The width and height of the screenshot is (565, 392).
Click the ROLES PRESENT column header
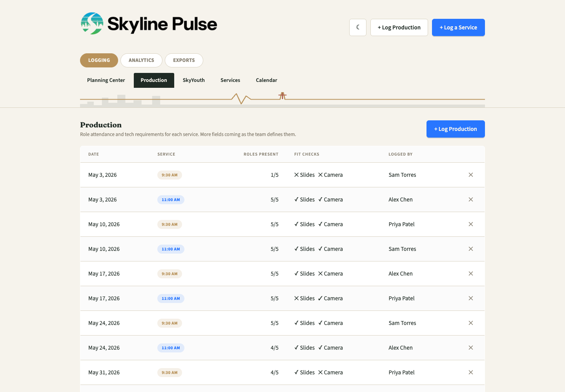(x=261, y=154)
